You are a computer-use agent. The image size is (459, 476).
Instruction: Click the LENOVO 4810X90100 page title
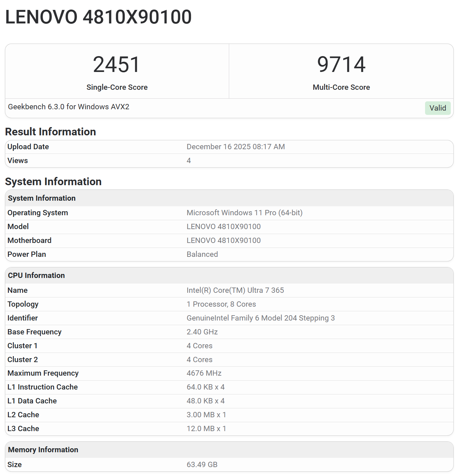click(x=98, y=17)
